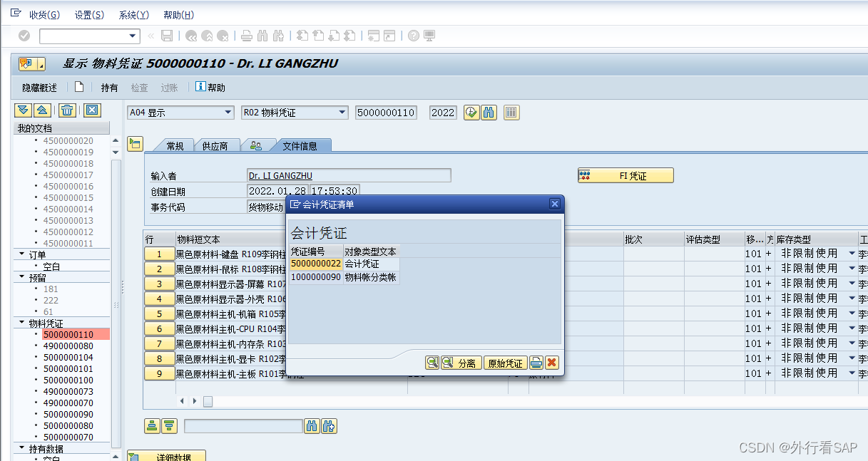The width and height of the screenshot is (868, 461).
Task: Click the green Enter checkmark icon
Action: click(24, 36)
